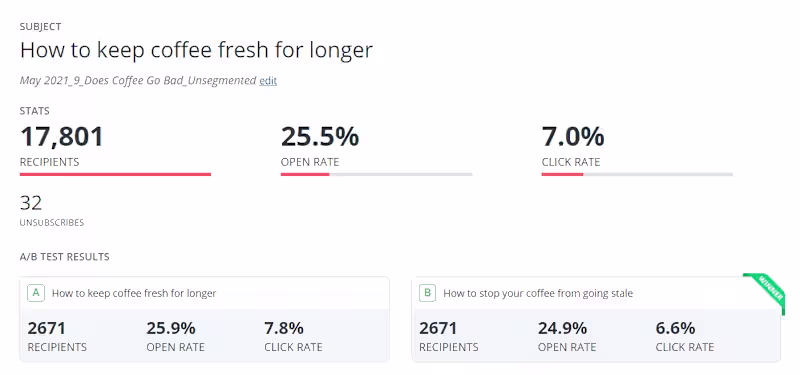This screenshot has height=375, width=800.
Task: Open variant B stale coffee subject line
Action: [x=538, y=293]
